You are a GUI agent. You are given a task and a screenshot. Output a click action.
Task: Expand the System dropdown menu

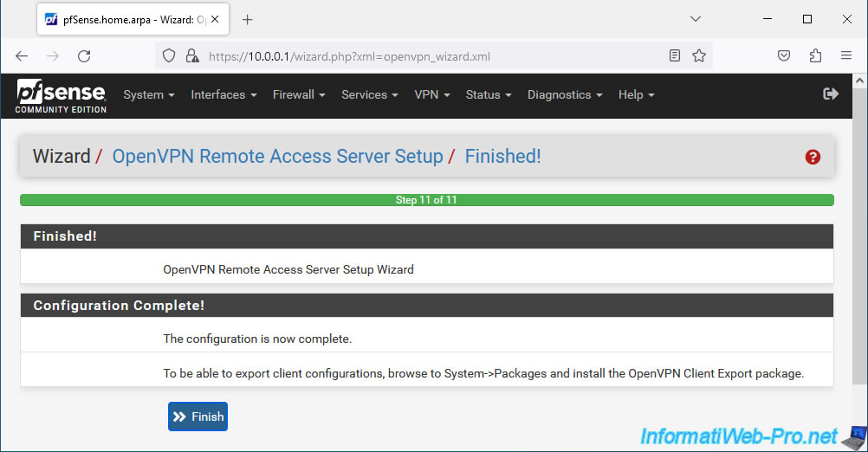point(149,94)
